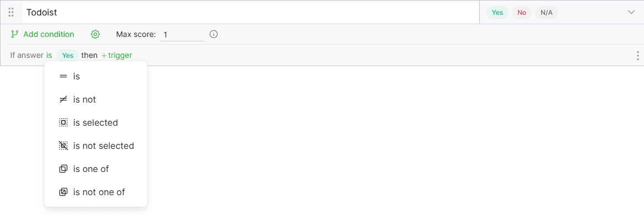Open the green 'is' operator dropdown
Image resolution: width=644 pixels, height=215 pixels.
coord(49,55)
